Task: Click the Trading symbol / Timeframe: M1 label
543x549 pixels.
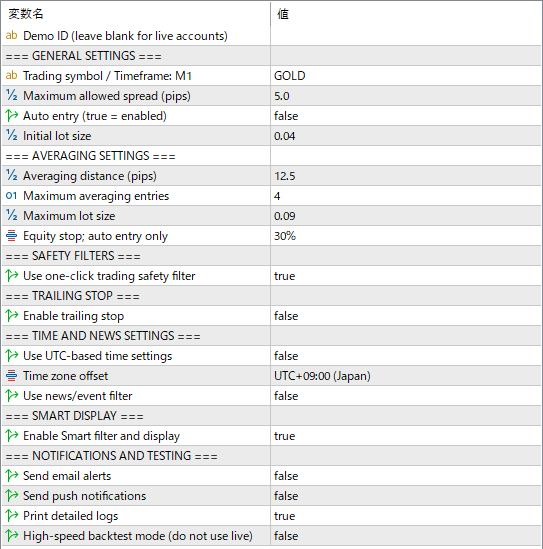Action: [107, 76]
